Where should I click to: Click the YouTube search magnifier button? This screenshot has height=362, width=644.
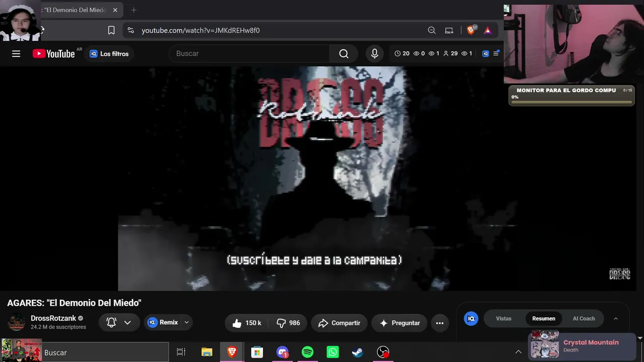pyautogui.click(x=344, y=54)
